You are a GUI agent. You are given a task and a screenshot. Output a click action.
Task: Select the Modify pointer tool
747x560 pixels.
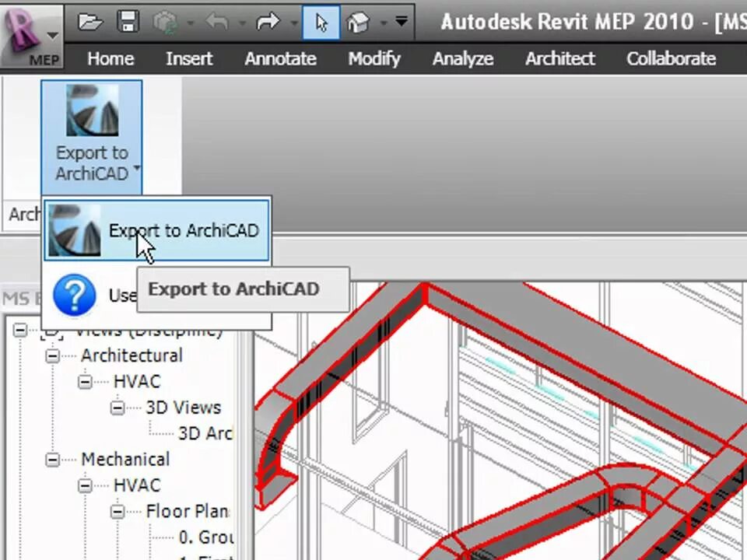click(321, 23)
